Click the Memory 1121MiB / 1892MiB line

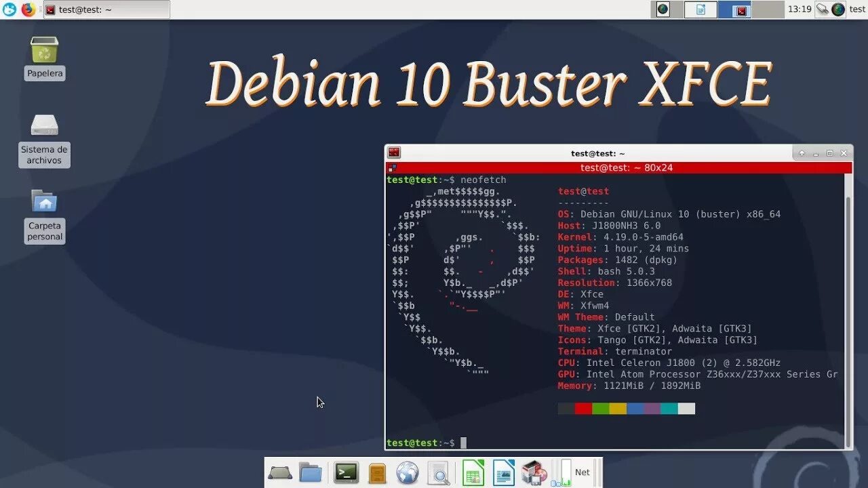(629, 386)
